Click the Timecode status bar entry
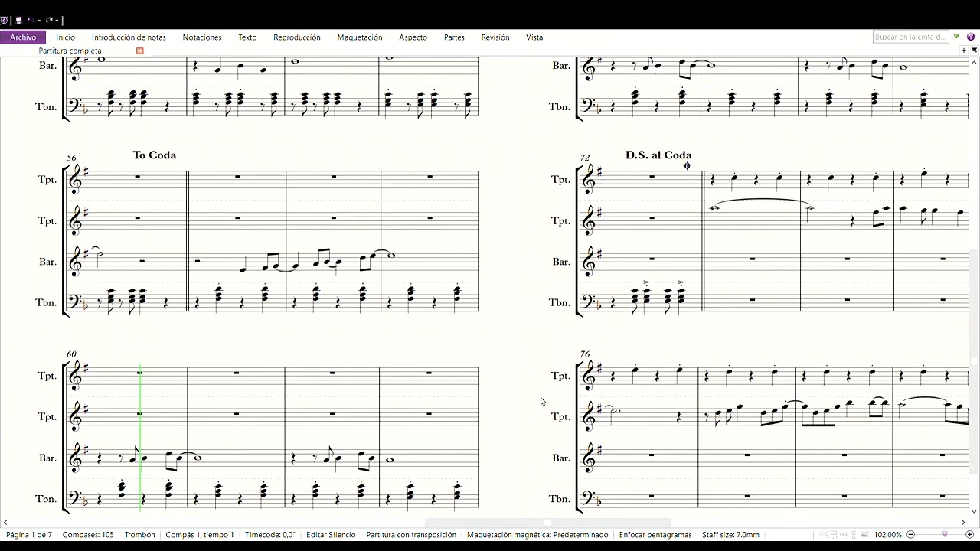The height and width of the screenshot is (551, 980). 270,535
